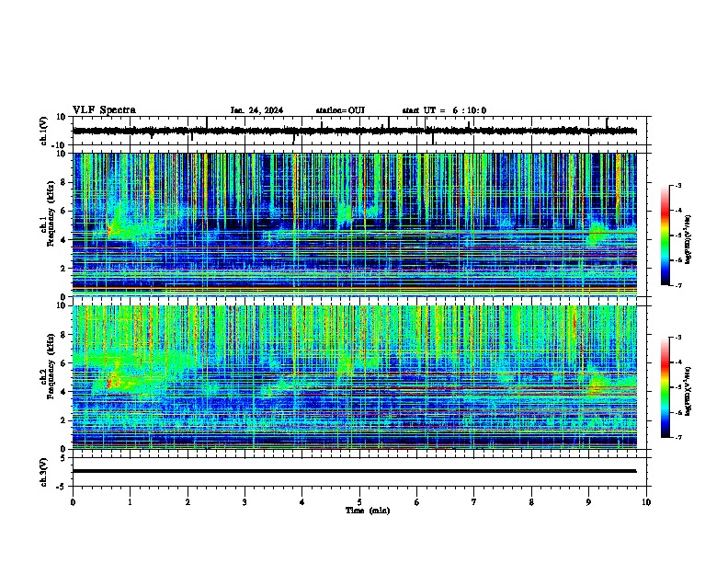The image size is (728, 563).
Task: Click the '-7' label on ch.2 color bar
Action: (x=677, y=437)
